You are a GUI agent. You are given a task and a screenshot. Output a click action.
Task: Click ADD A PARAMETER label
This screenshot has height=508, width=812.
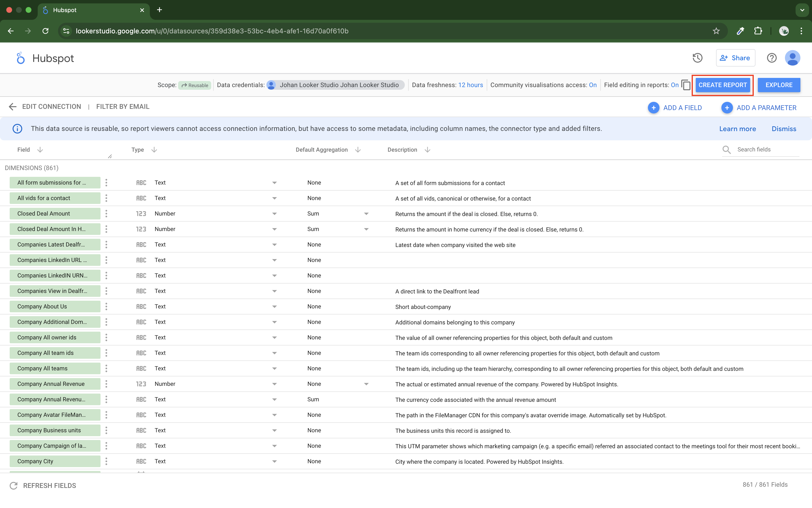tap(766, 108)
